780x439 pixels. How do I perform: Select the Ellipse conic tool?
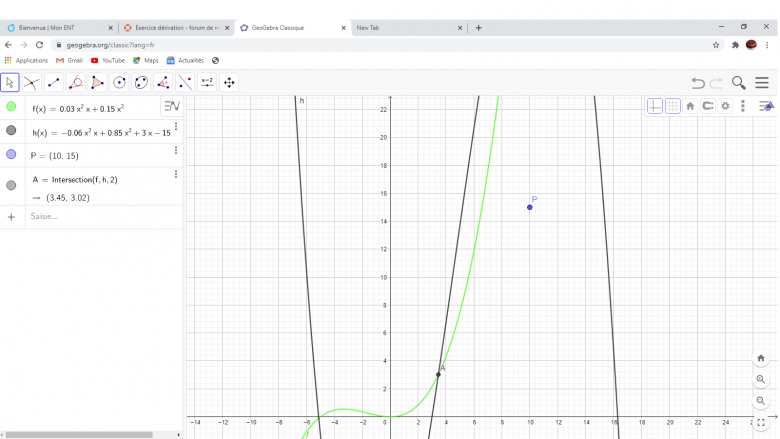pos(142,82)
